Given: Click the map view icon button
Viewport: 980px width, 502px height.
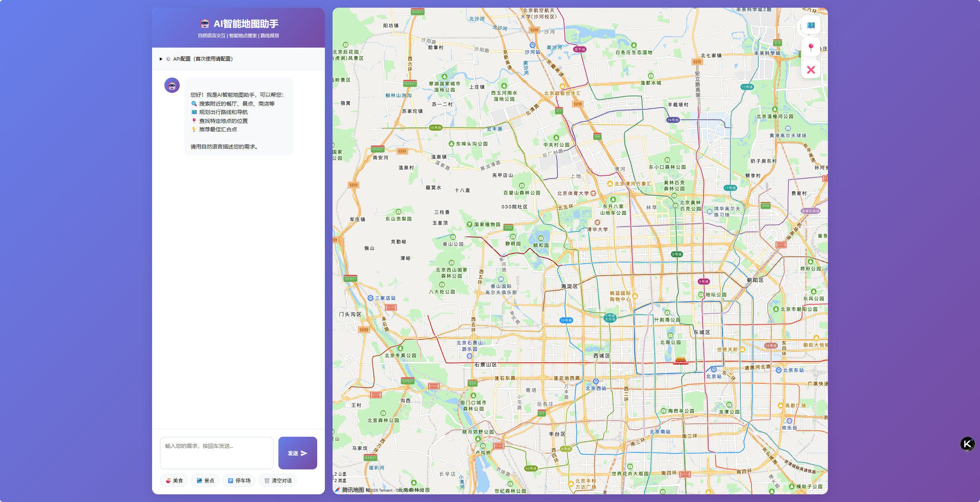Looking at the screenshot, I should pyautogui.click(x=811, y=26).
